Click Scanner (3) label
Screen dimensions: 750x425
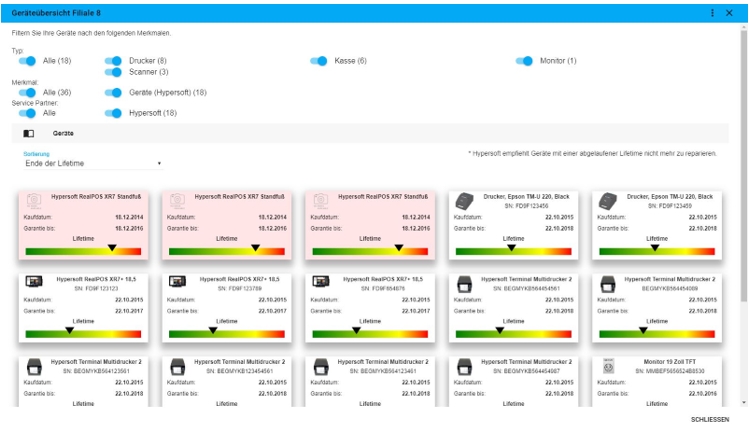click(149, 72)
